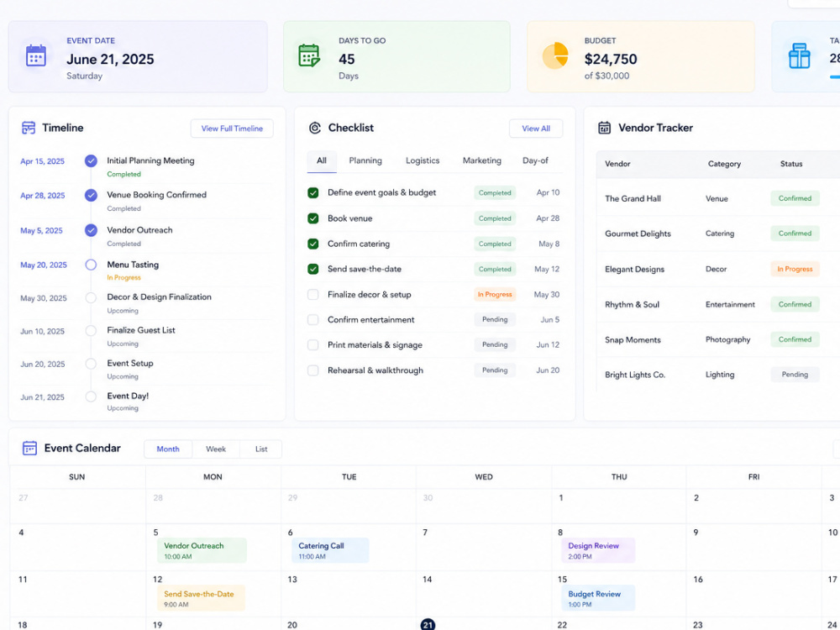Image resolution: width=840 pixels, height=630 pixels.
Task: Open the Budget Review calendar event
Action: (x=598, y=598)
